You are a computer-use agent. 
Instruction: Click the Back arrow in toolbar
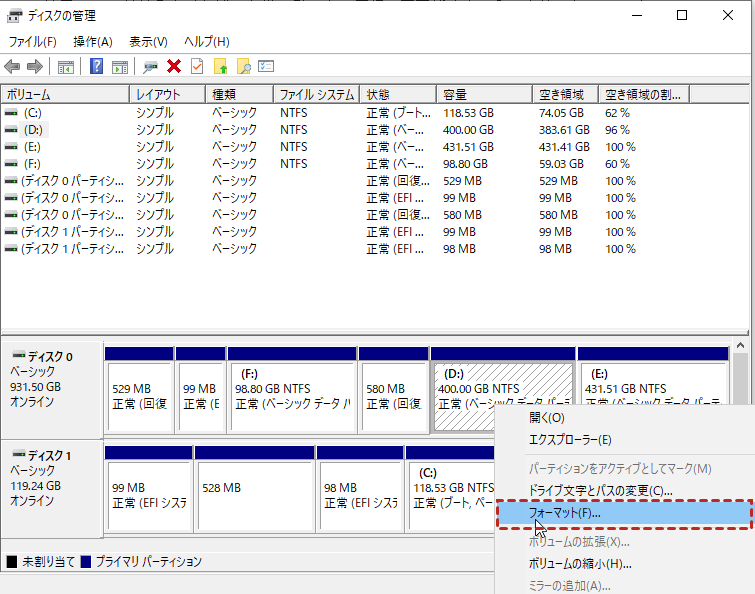[12, 66]
